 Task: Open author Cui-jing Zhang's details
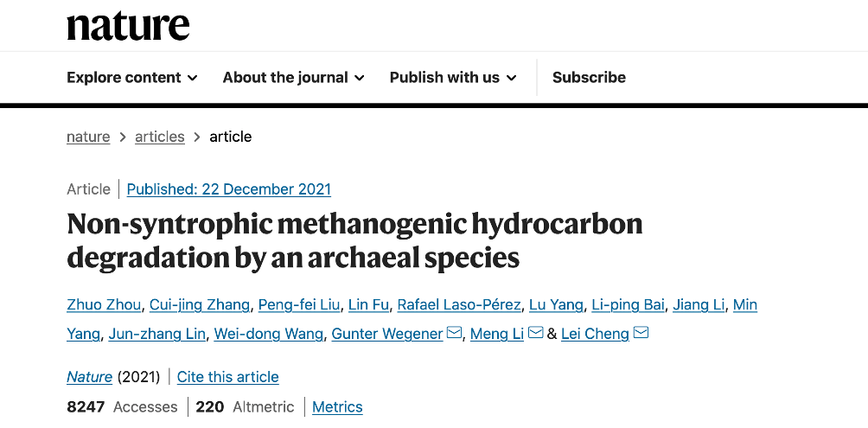(x=200, y=305)
